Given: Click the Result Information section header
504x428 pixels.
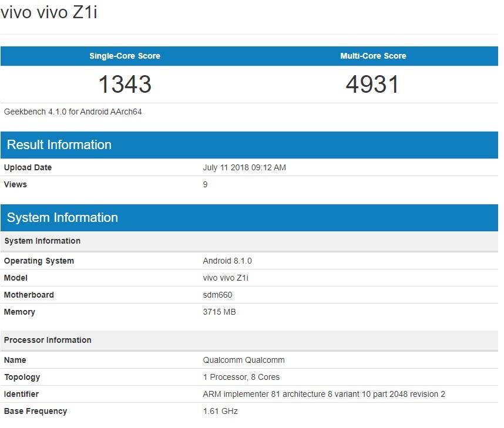Looking at the screenshot, I should (59, 145).
